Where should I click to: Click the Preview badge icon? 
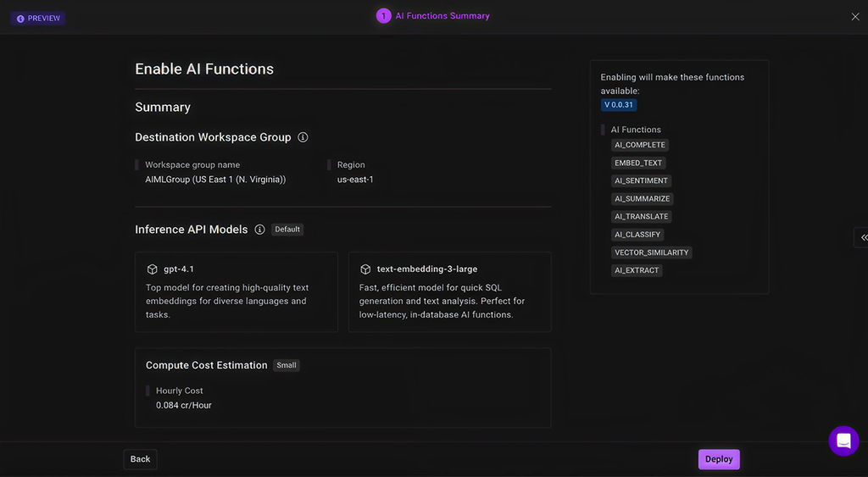[x=20, y=18]
